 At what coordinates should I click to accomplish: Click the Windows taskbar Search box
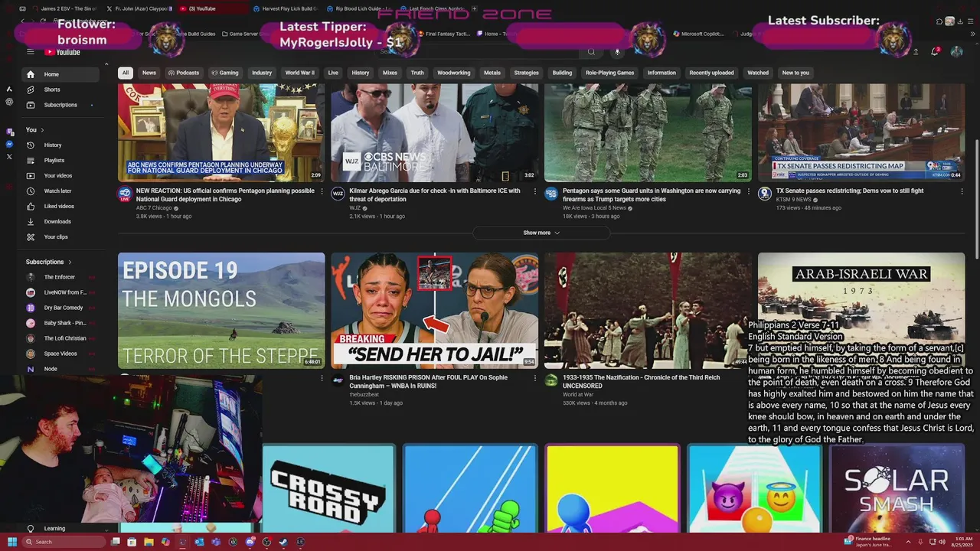click(x=64, y=542)
